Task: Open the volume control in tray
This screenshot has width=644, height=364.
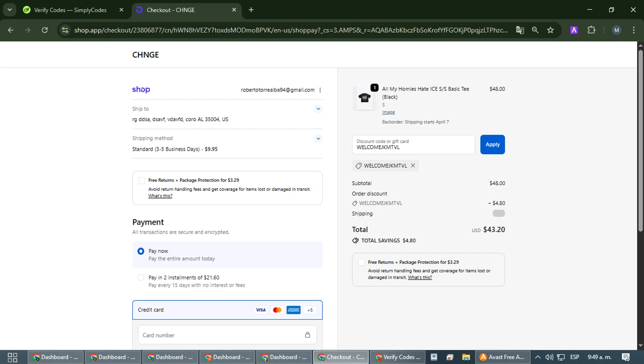Action: pos(549,357)
